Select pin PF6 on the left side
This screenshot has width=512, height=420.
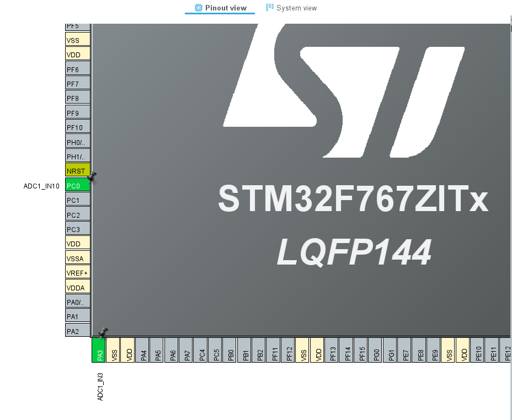(78, 68)
